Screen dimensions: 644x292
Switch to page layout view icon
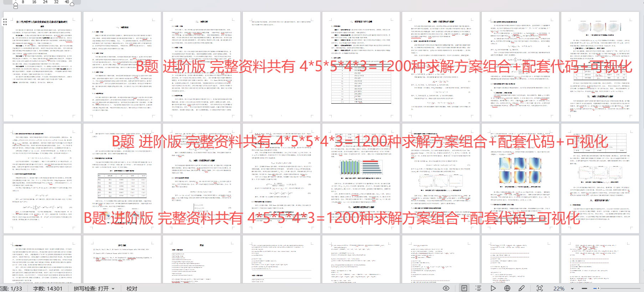464,288
